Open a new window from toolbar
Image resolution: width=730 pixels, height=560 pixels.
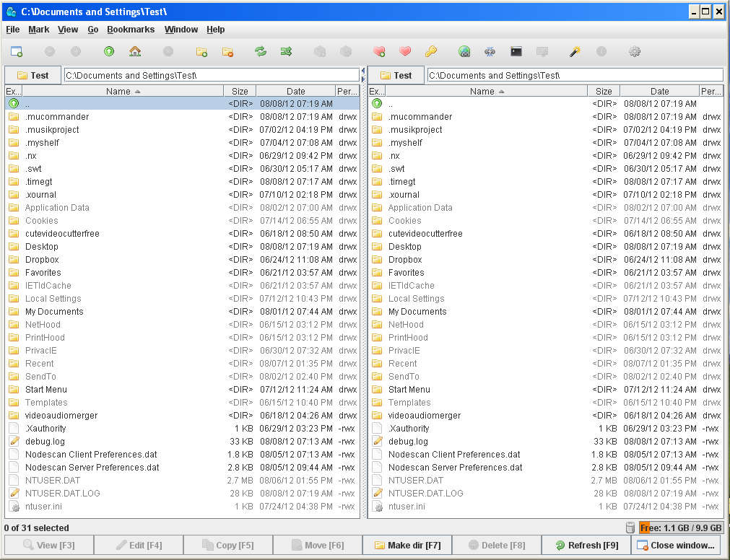tap(16, 51)
